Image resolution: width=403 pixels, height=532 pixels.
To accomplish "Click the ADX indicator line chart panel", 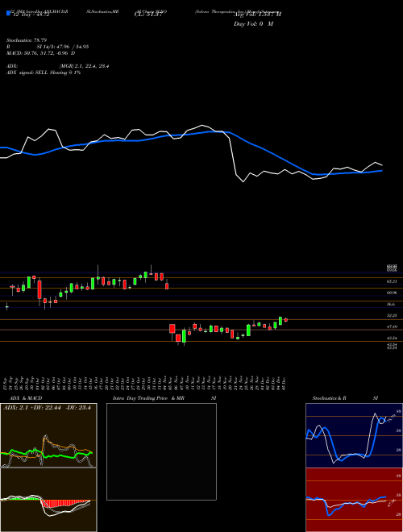I will [x=48, y=435].
